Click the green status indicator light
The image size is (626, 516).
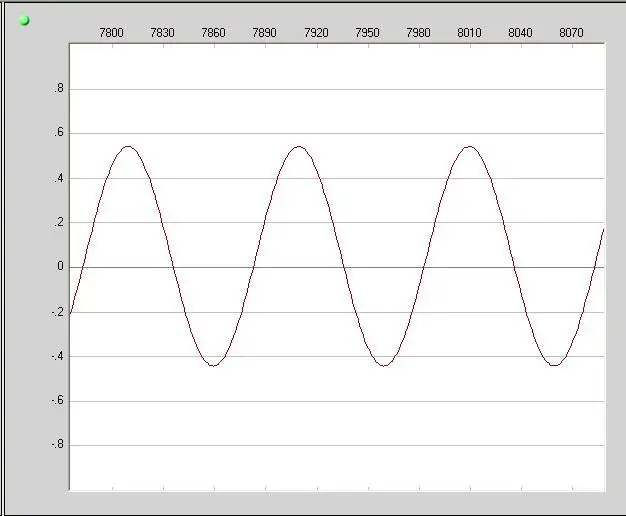24,20
